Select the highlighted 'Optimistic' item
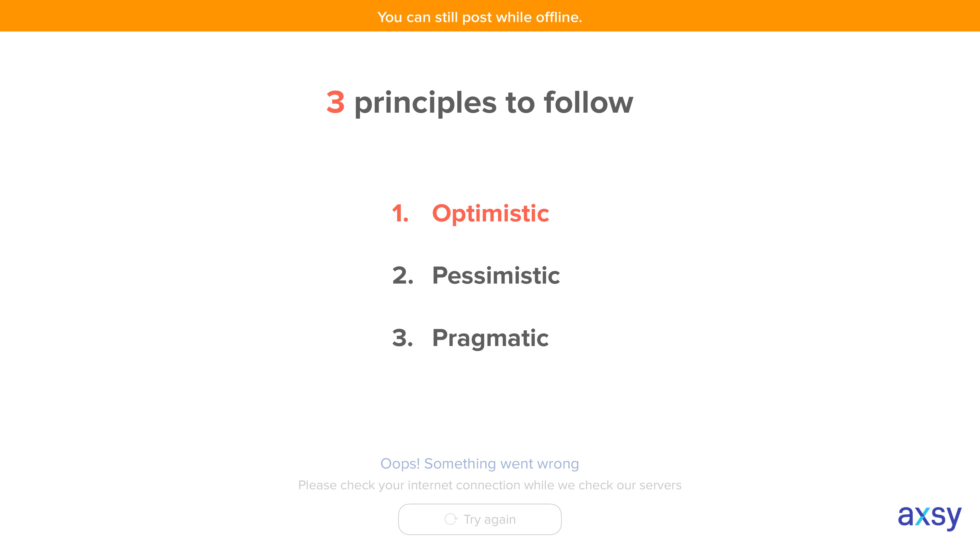 pos(490,214)
